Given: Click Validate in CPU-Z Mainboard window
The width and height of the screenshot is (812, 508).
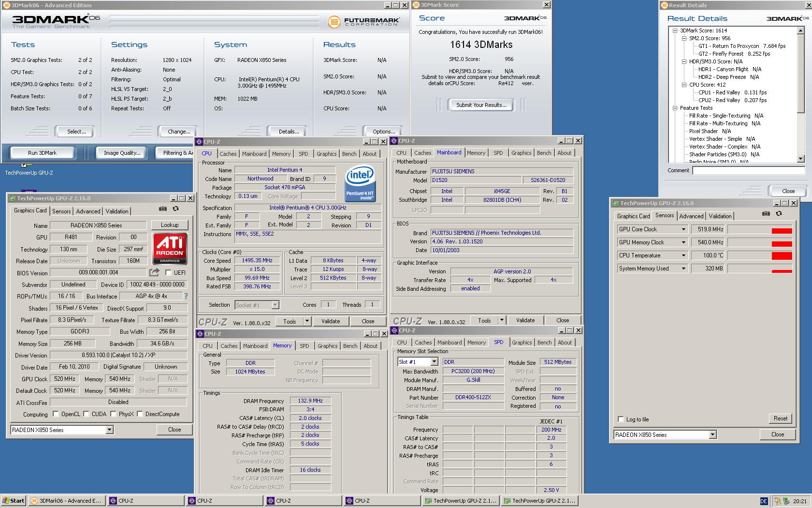Looking at the screenshot, I should [x=525, y=320].
